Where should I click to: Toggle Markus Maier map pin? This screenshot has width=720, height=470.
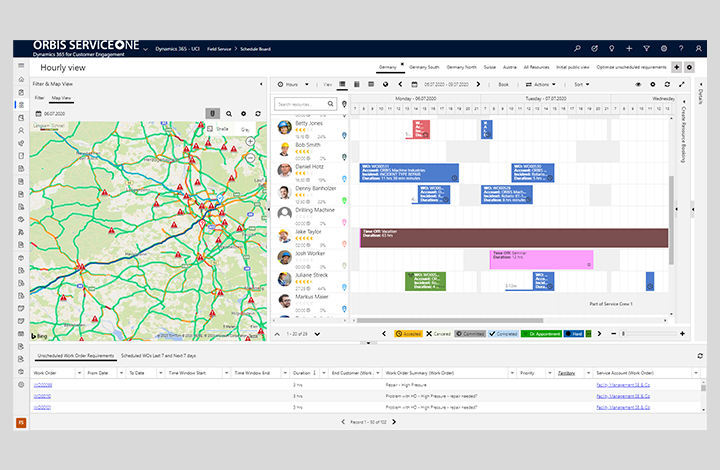[x=344, y=309]
